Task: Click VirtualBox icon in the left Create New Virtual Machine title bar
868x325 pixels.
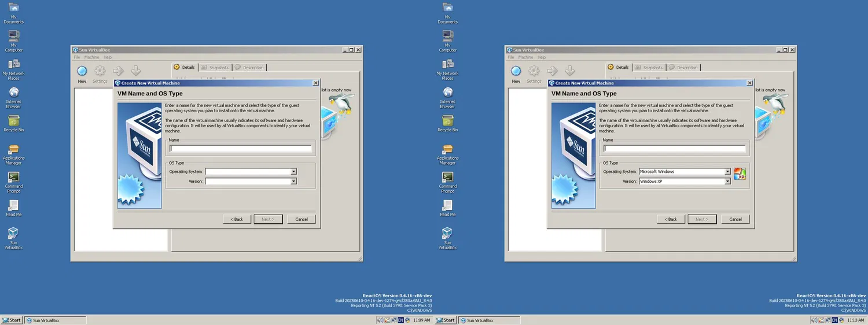Action: (117, 83)
